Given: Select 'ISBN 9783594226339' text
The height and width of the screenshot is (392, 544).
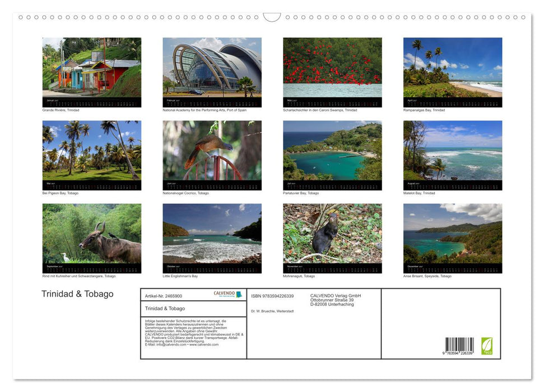Looking at the screenshot, I should 272,296.
